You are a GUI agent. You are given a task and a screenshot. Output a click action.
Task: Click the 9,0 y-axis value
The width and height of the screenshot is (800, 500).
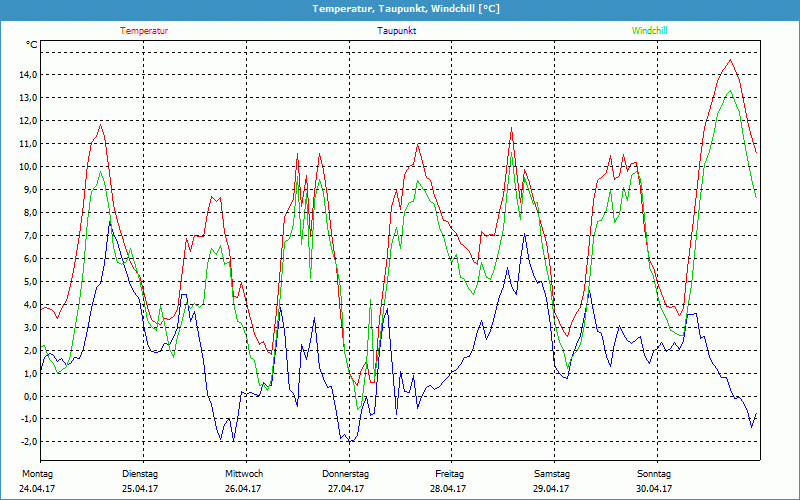31,190
